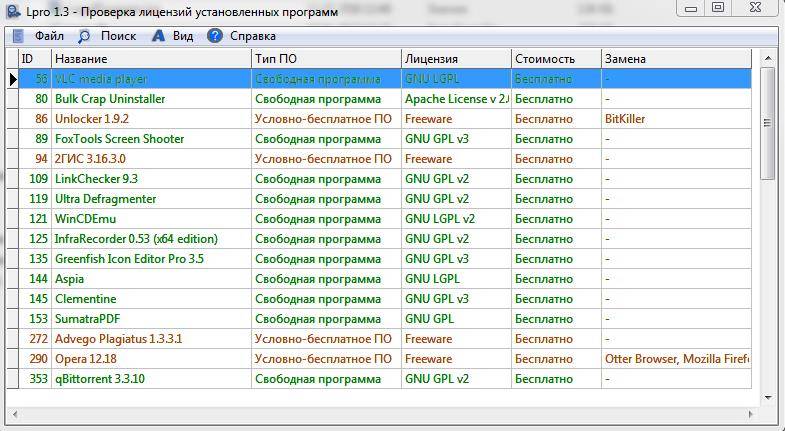Click row header of Ultra Defragmenter row
The width and height of the screenshot is (785, 431).
pyautogui.click(x=13, y=199)
